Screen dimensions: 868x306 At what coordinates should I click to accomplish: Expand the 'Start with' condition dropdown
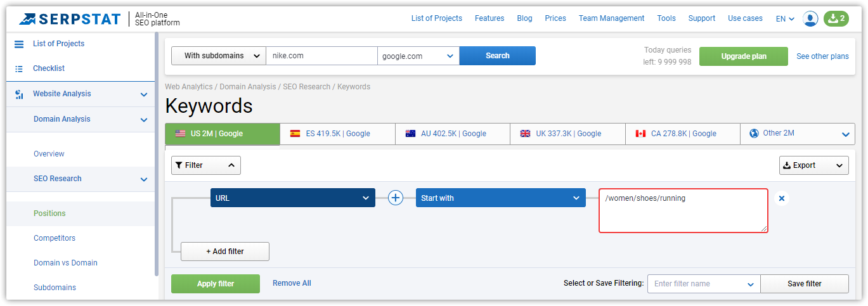click(501, 198)
